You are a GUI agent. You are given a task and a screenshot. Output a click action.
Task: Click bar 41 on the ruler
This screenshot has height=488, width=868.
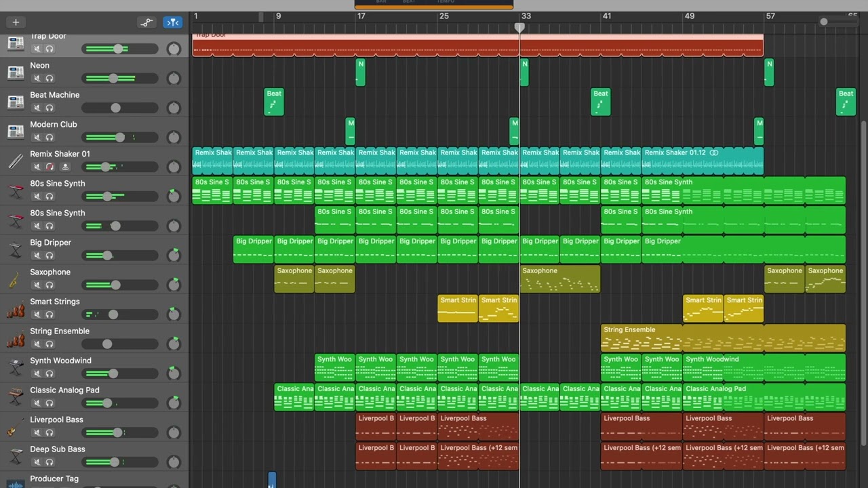[x=607, y=16]
